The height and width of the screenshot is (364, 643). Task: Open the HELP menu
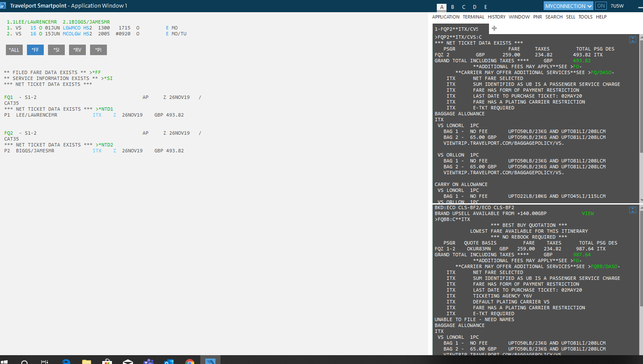pyautogui.click(x=601, y=17)
